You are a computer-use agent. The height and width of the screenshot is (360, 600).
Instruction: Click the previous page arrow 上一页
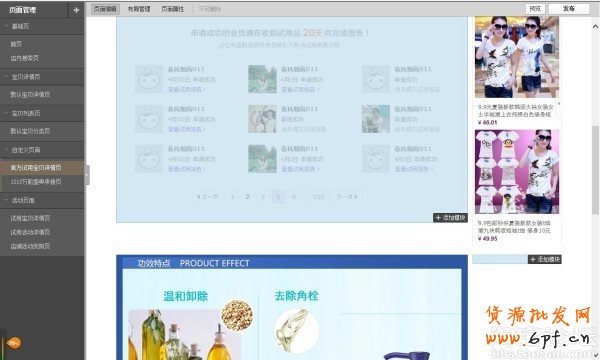tap(207, 197)
